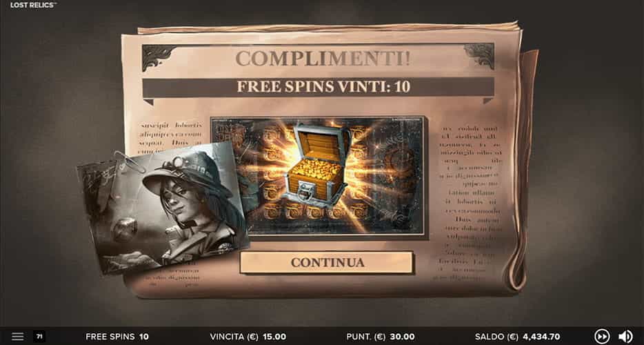
Task: Click the LOST RELICS game title
Action: (x=33, y=5)
